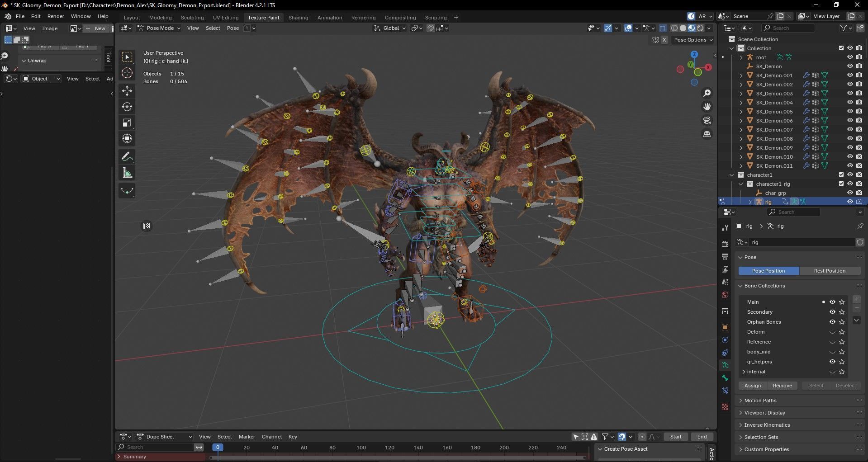868x462 pixels.
Task: Click the frame 0 playhead marker
Action: [218, 448]
